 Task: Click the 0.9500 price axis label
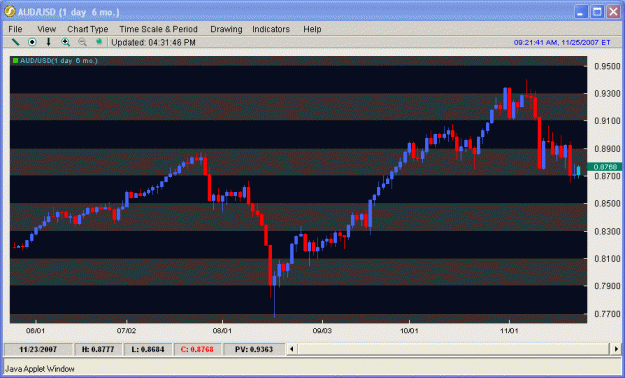click(607, 66)
